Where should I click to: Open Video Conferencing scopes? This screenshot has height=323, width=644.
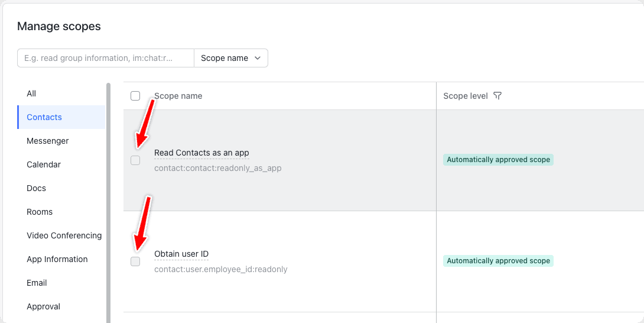(x=64, y=235)
